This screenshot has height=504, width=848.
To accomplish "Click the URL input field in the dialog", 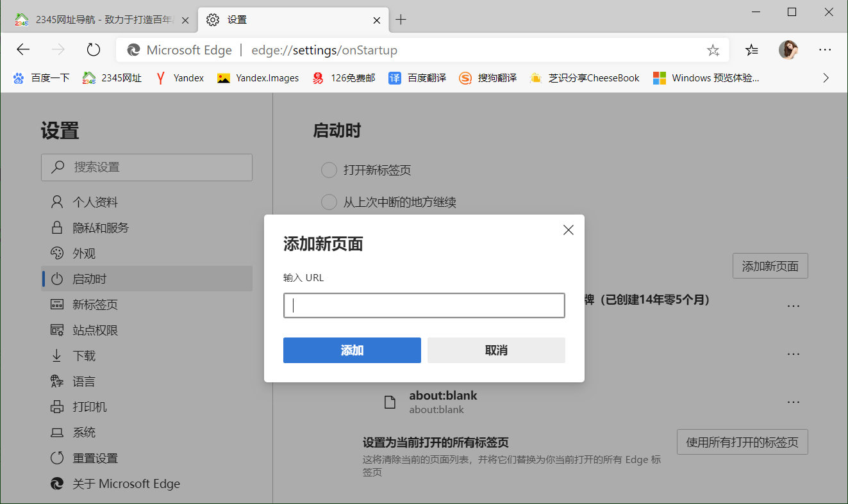I will click(424, 305).
